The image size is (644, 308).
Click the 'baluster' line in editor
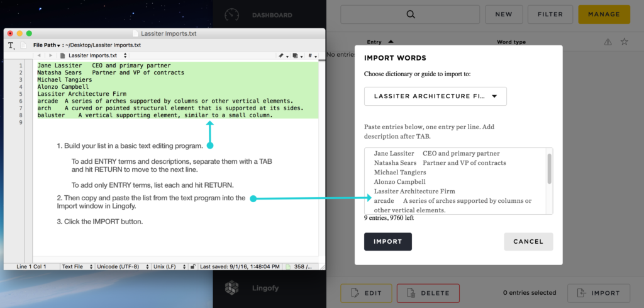155,115
